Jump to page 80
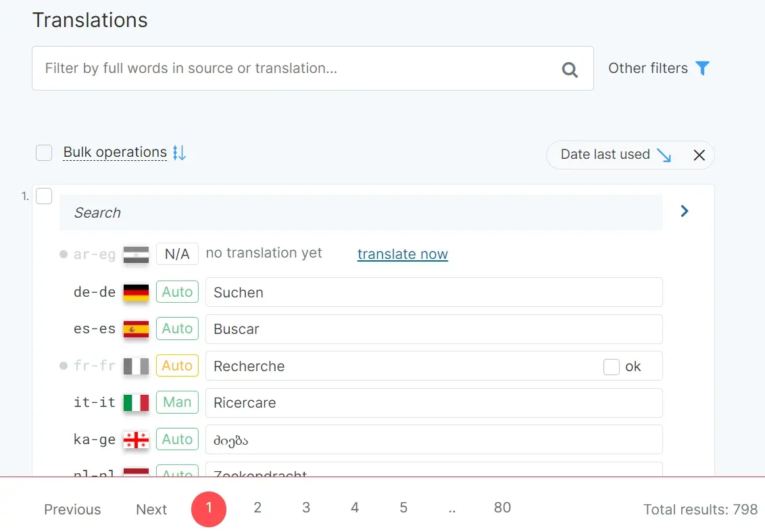Viewport: 765px width, 532px height. coord(502,508)
